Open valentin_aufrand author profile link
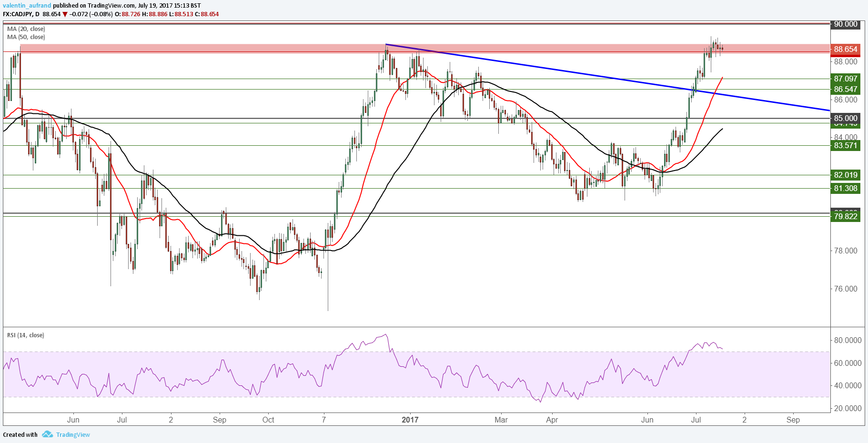 (27, 6)
